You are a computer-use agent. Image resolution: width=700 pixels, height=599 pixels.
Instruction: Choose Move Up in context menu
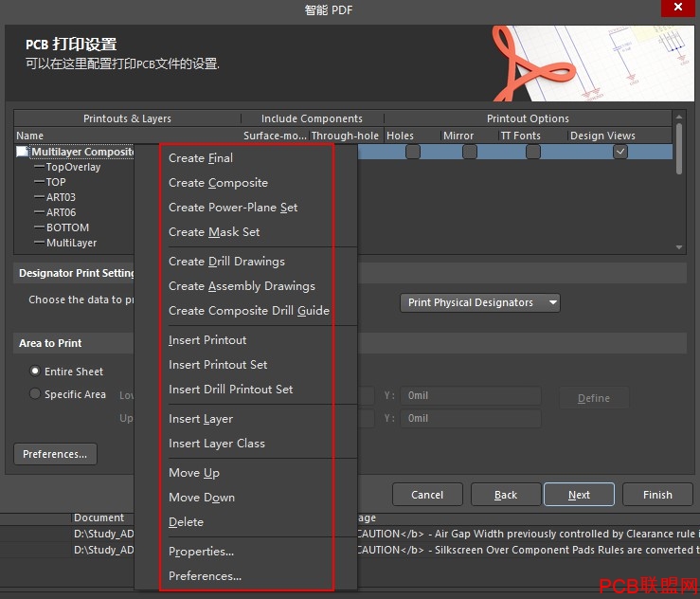coord(194,473)
